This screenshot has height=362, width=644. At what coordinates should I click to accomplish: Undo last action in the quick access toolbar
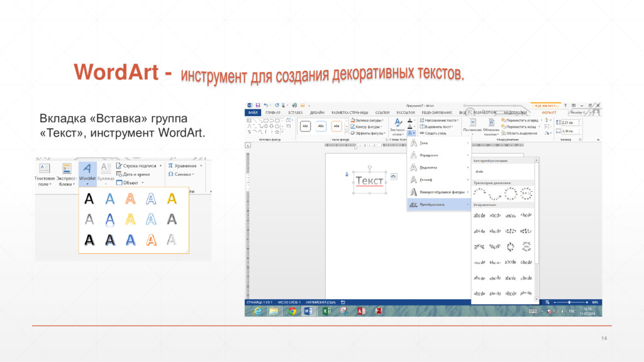point(266,106)
